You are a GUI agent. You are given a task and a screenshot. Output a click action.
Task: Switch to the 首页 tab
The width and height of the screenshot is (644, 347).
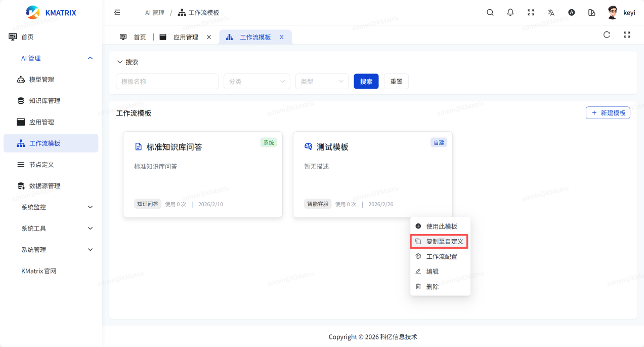[134, 37]
